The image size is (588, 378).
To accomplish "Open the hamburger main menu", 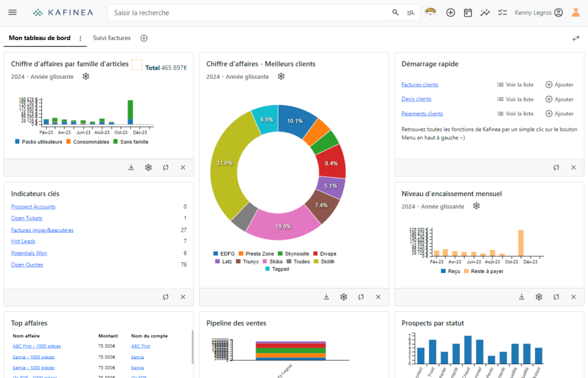I will (x=13, y=13).
